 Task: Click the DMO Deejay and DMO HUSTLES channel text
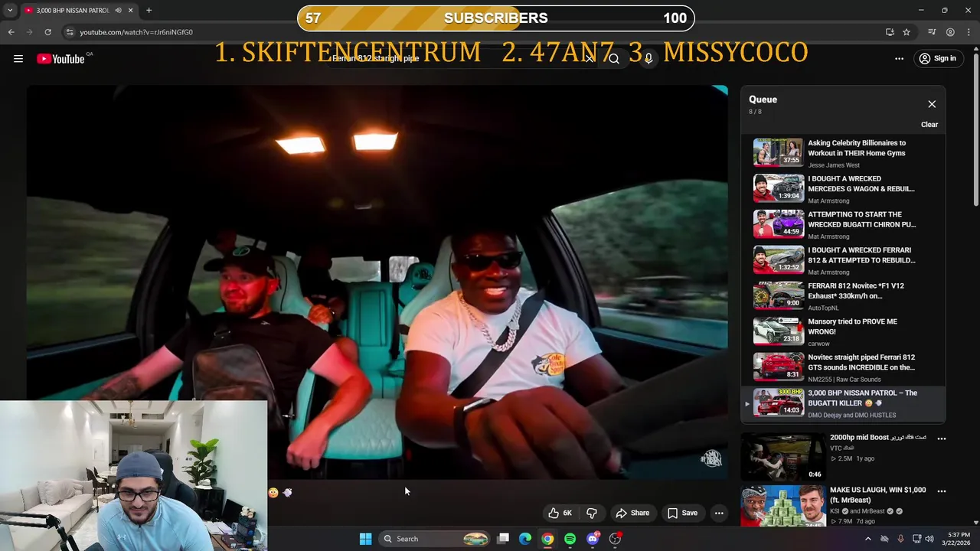point(852,415)
